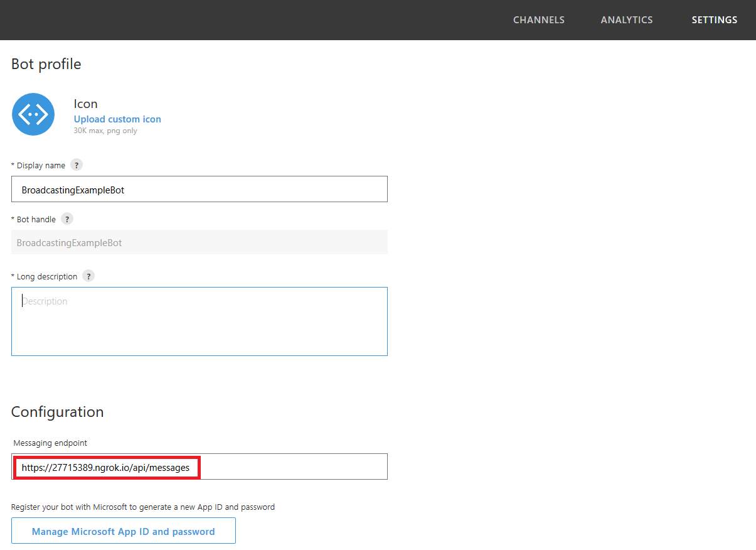Viewport: 756px width, 550px height.
Task: Click Manage Microsoft App ID and password
Action: pos(124,531)
